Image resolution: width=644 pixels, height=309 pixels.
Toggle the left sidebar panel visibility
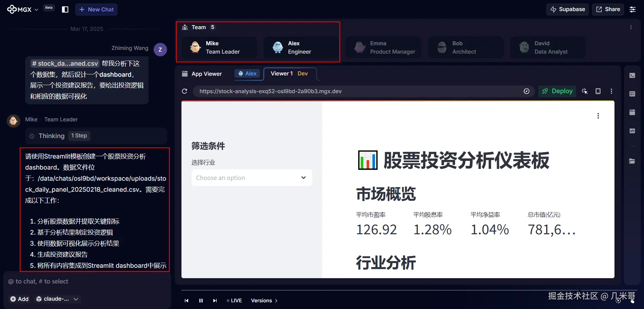click(65, 9)
